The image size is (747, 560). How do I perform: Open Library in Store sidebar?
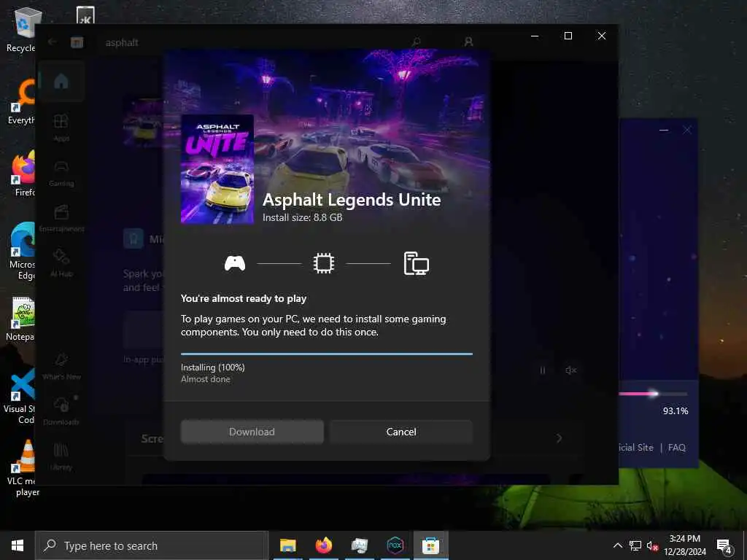point(61,456)
